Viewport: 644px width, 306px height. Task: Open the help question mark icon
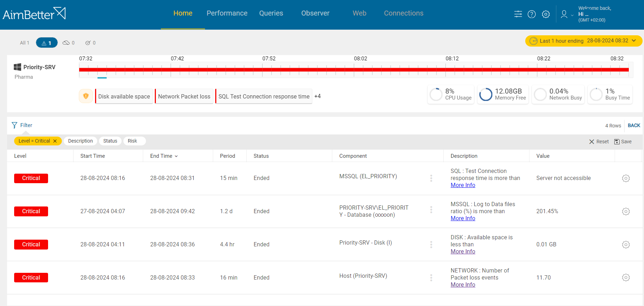(x=532, y=14)
